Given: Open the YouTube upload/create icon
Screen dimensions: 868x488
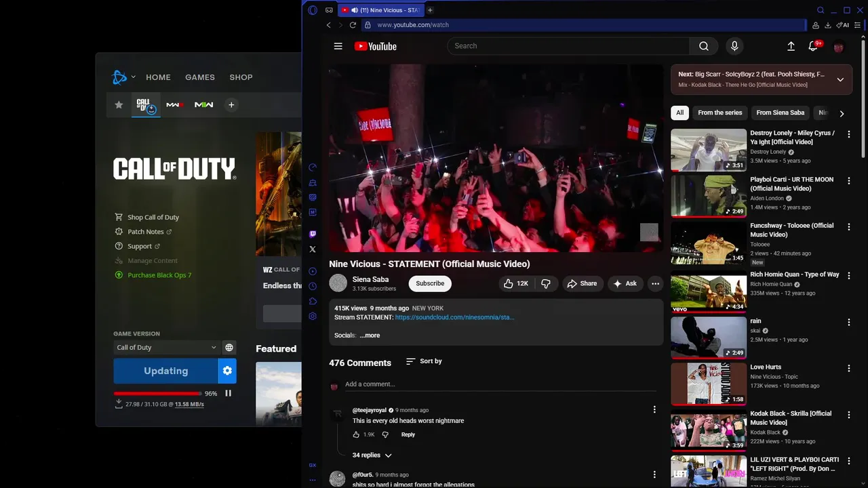Looking at the screenshot, I should coord(791,46).
